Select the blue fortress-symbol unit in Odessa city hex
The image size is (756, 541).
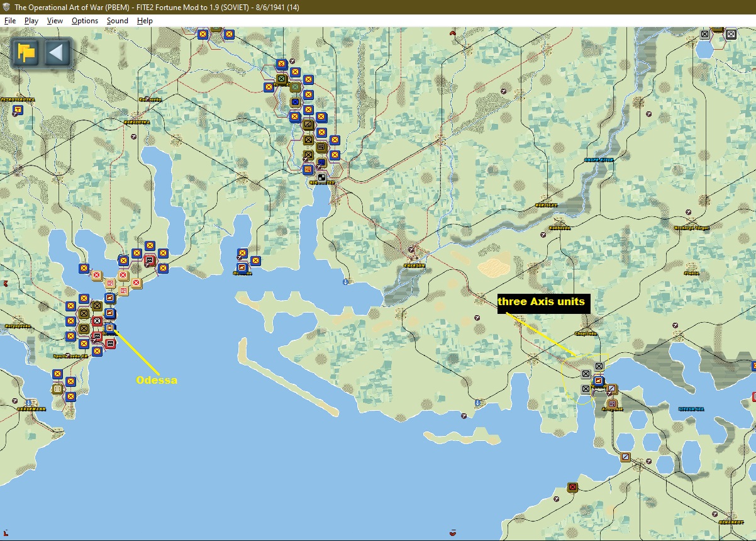110,328
